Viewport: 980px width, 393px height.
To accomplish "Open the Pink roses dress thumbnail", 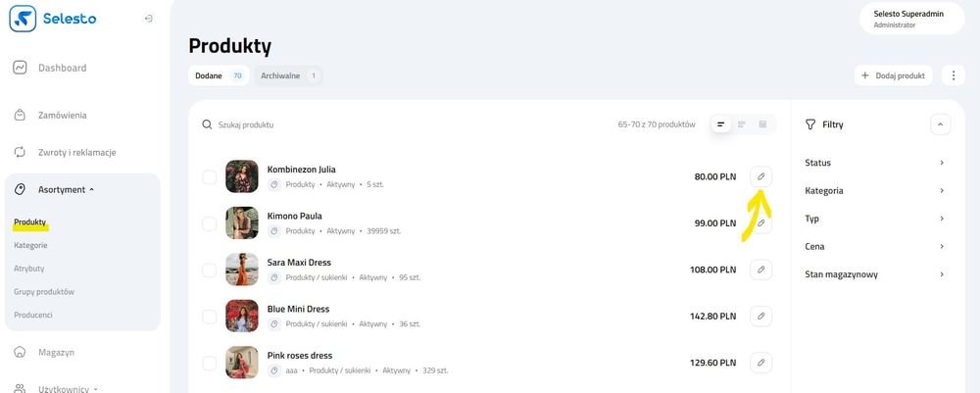I will pos(242,363).
